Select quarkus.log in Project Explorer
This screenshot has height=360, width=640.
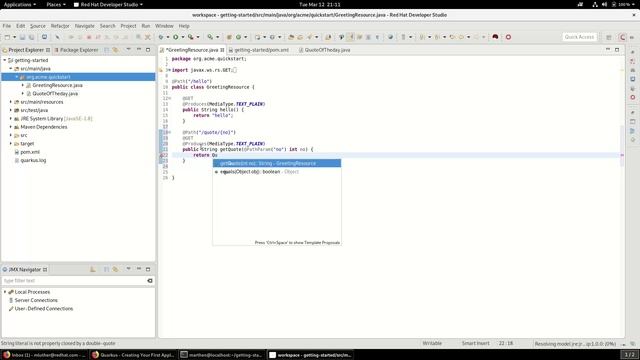pos(33,160)
